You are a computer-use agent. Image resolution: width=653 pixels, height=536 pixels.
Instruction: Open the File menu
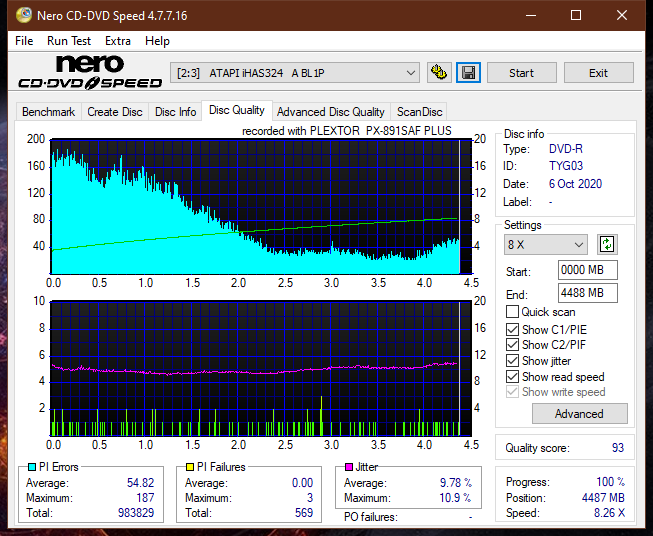coord(24,41)
